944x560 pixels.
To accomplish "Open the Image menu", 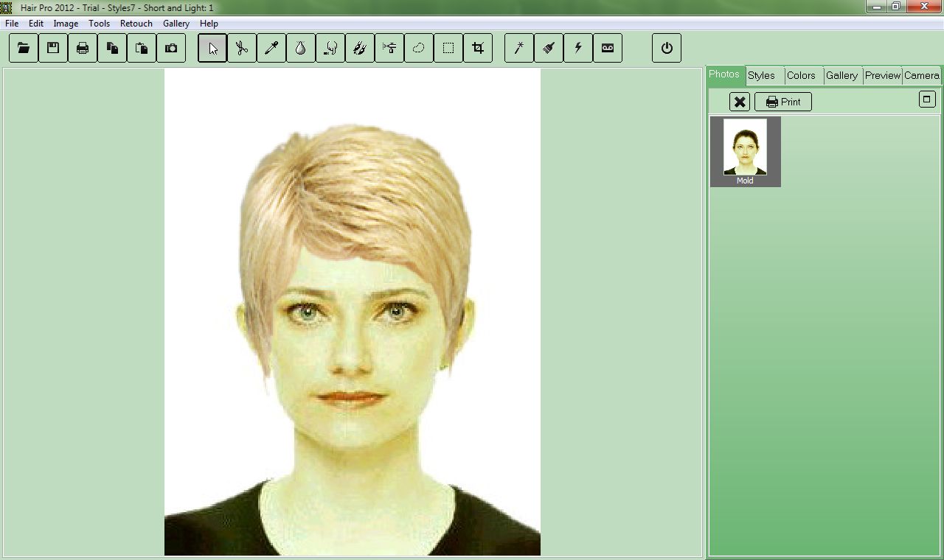I will 66,24.
